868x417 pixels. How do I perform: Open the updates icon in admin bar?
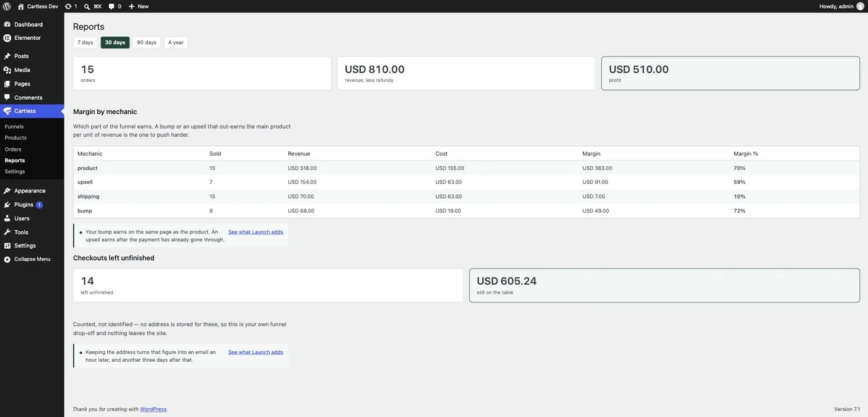pos(68,6)
